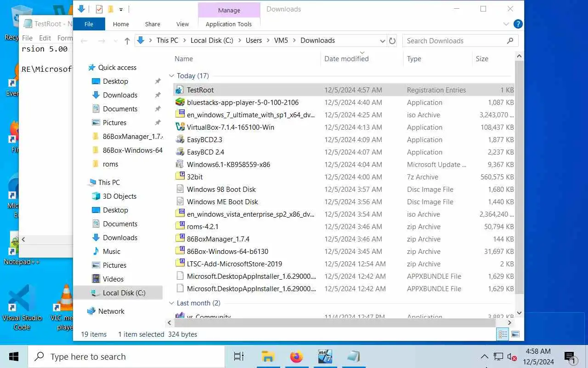Screen dimensions: 588x368
Task: Switch to large icons view layout icon
Action: pyautogui.click(x=515, y=334)
